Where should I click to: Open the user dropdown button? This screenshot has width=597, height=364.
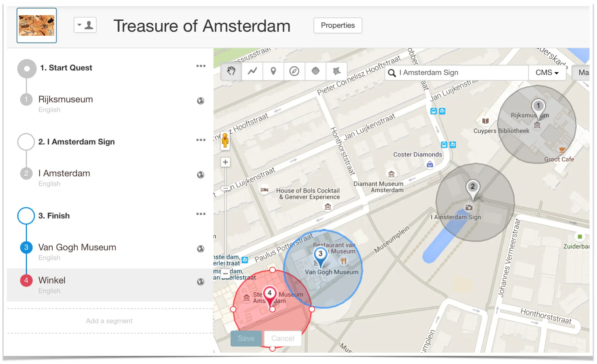(85, 25)
